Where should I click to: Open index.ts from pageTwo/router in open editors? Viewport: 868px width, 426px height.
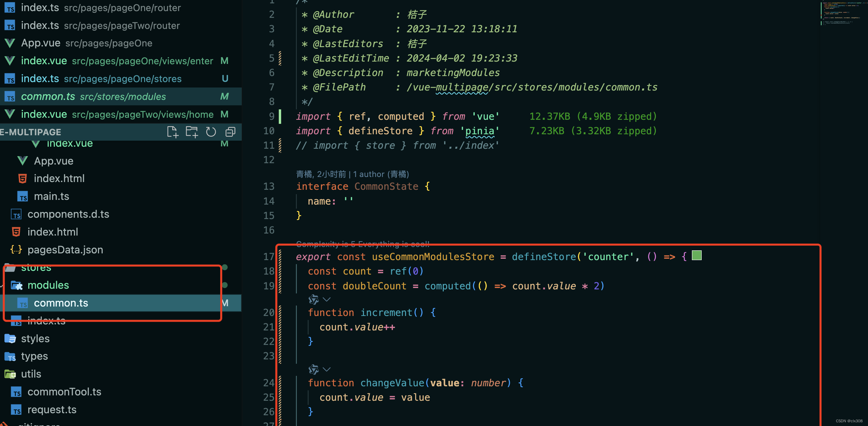[x=121, y=26]
